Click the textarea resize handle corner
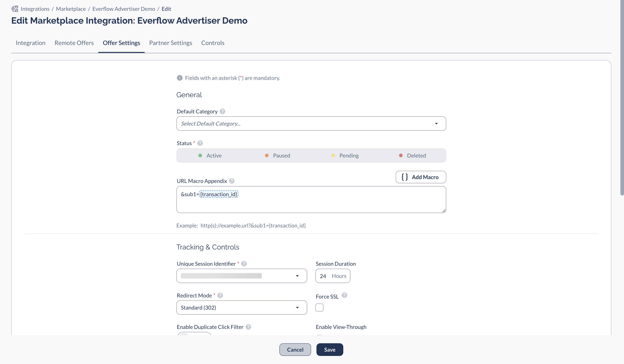The height and width of the screenshot is (364, 624). point(444,211)
